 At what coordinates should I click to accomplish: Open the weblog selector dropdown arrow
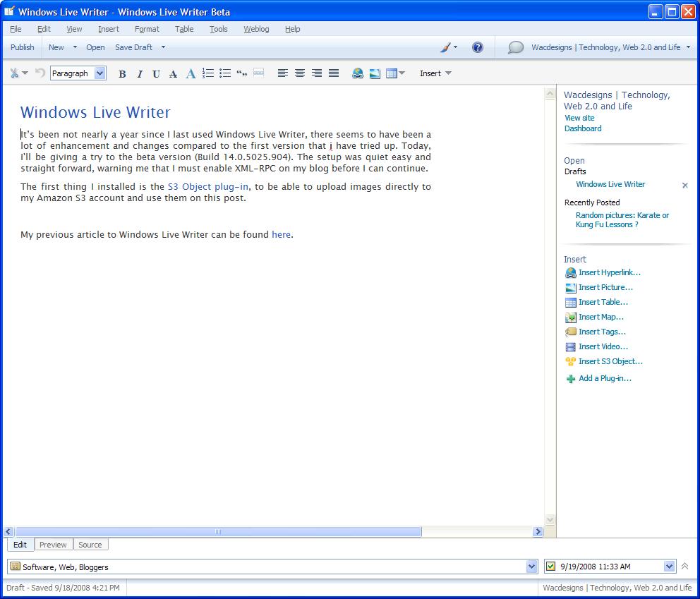pos(689,47)
